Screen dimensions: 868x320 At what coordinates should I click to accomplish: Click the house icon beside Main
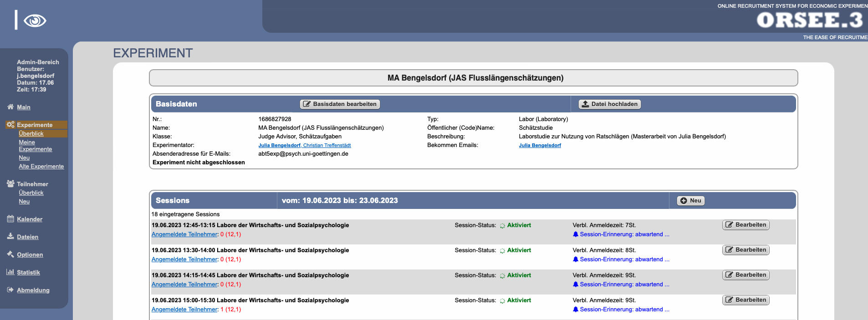[x=10, y=107]
